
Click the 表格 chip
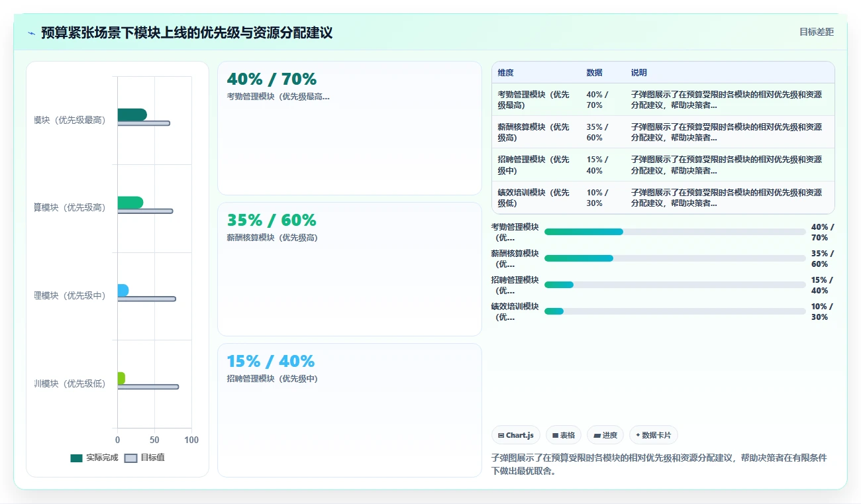564,435
